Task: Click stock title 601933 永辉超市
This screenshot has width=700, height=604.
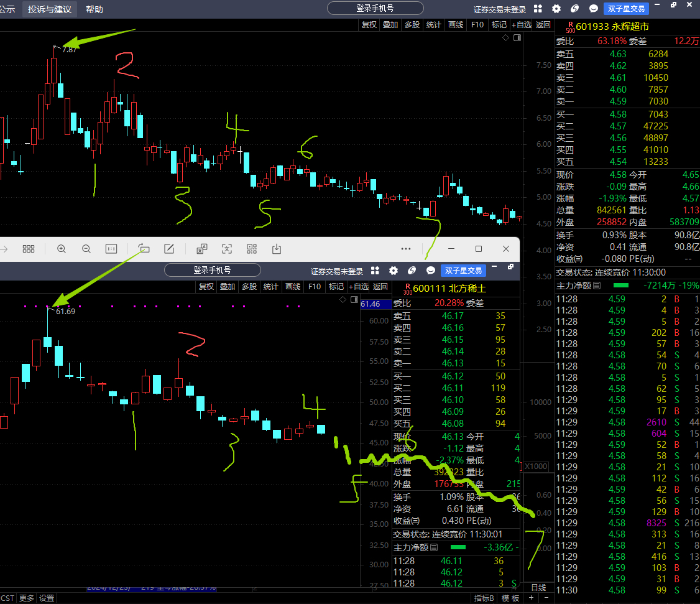Action: (612, 26)
